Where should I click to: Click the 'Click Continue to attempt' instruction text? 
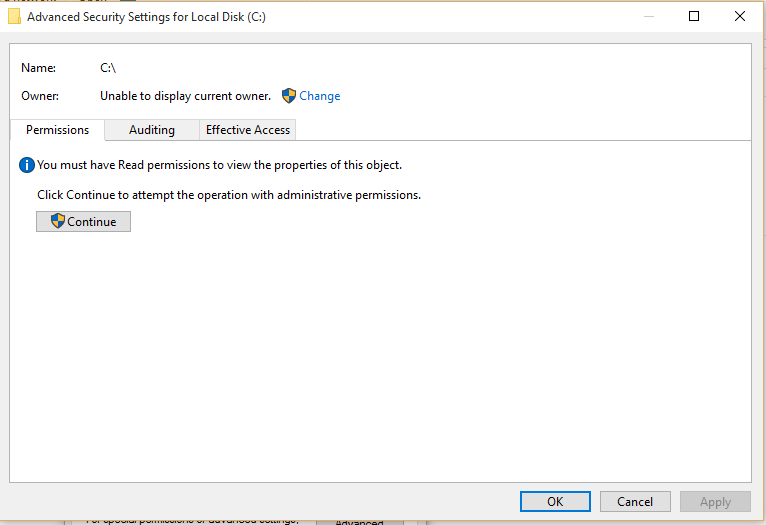[x=229, y=195]
